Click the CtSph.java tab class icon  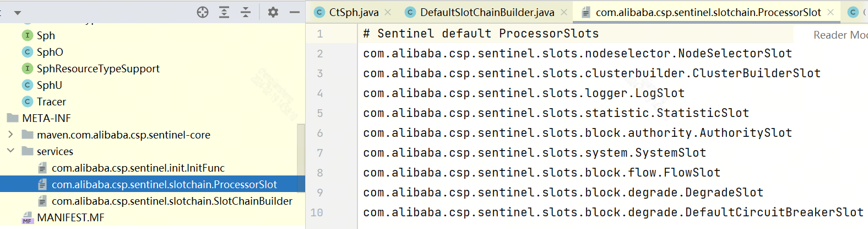click(319, 12)
